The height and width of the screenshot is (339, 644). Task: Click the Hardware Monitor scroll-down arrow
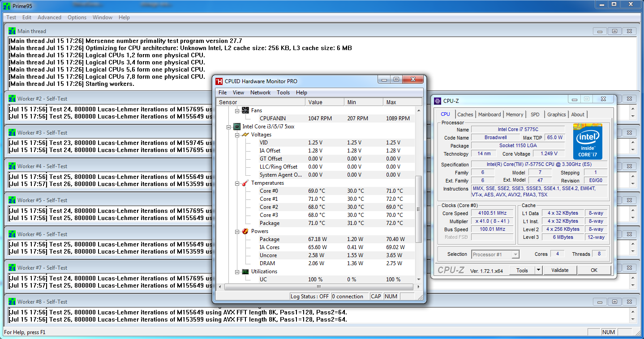pyautogui.click(x=419, y=280)
